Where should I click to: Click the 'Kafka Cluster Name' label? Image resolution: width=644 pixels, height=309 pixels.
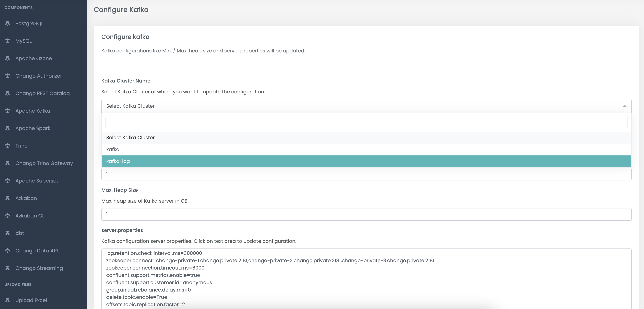coord(126,81)
